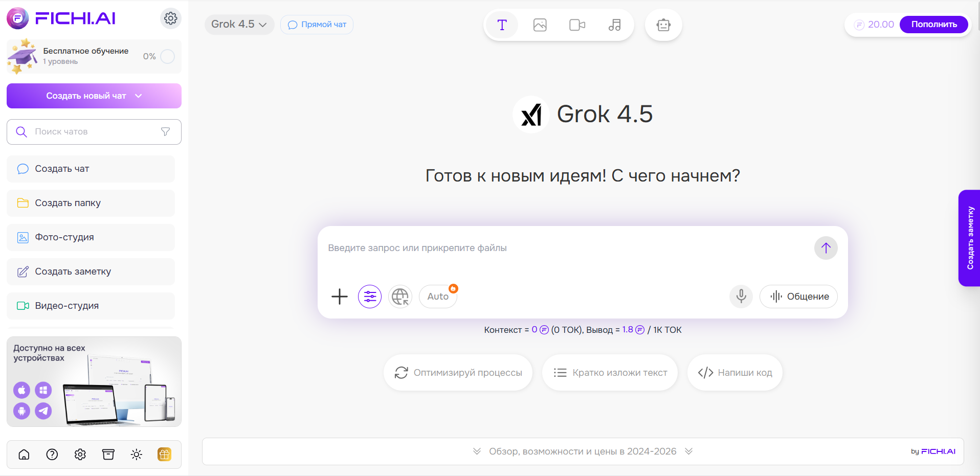Focus the Поиск чатов search field
980x476 pixels.
[94, 132]
